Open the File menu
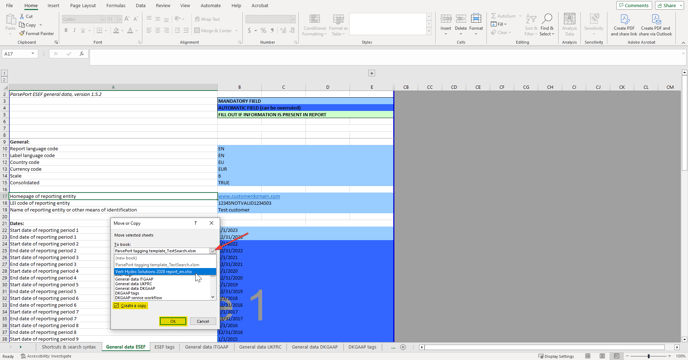This screenshot has width=688, height=360. point(9,6)
